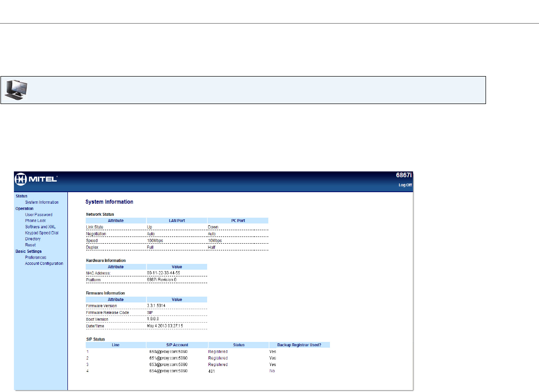
Task: Open the Directory page
Action: [33, 239]
